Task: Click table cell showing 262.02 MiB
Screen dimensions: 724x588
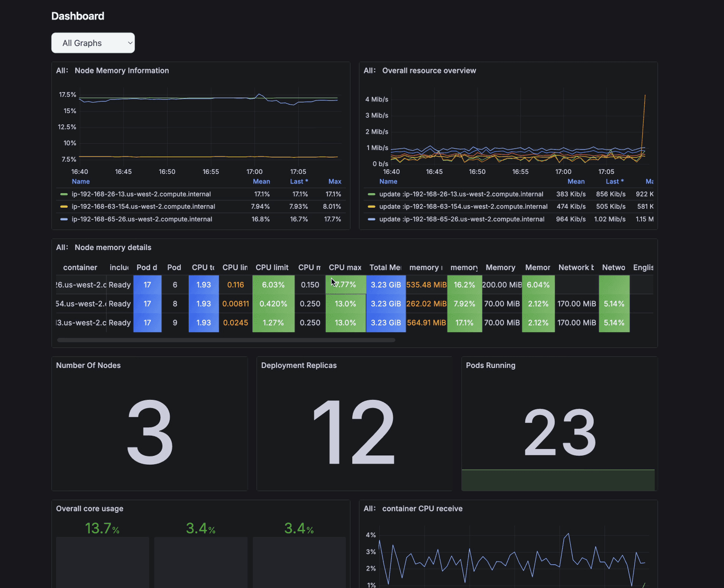Action: coord(427,304)
